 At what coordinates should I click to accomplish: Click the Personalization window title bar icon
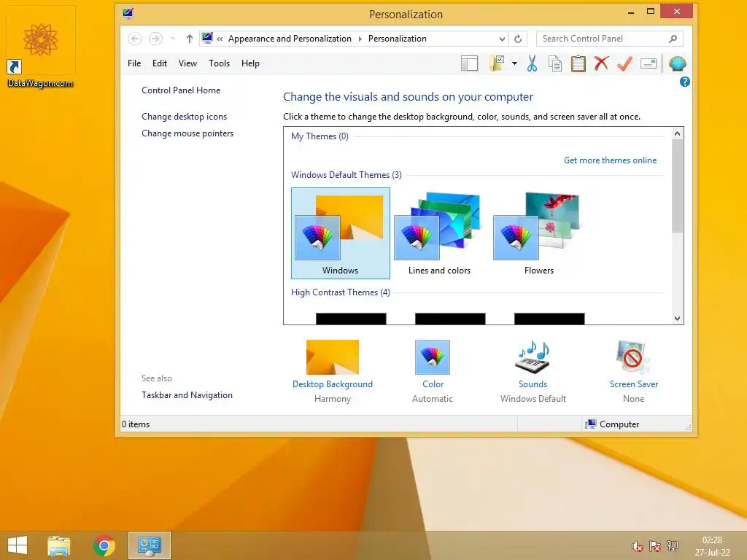click(x=128, y=13)
